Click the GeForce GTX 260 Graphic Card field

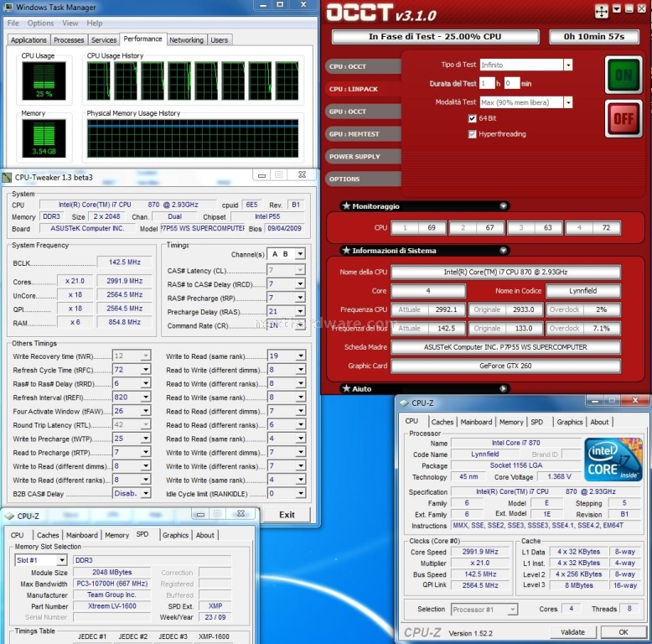505,366
